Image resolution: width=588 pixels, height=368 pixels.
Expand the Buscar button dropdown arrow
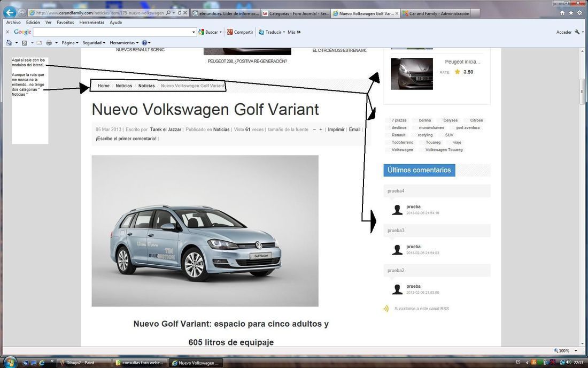220,32
